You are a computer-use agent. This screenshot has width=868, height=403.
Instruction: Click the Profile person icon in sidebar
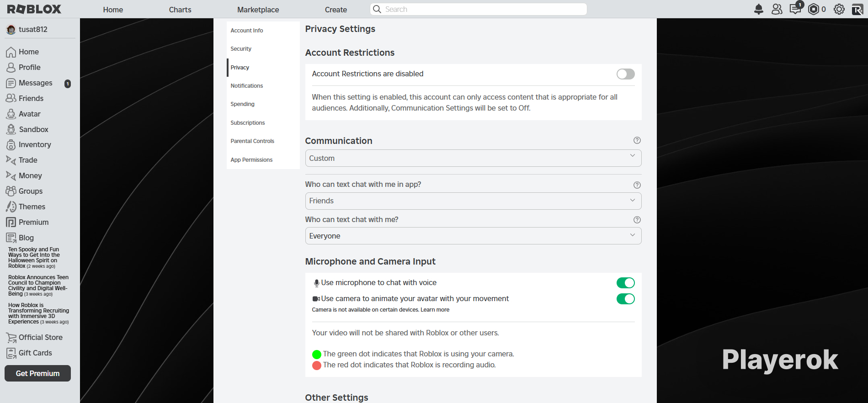point(11,68)
